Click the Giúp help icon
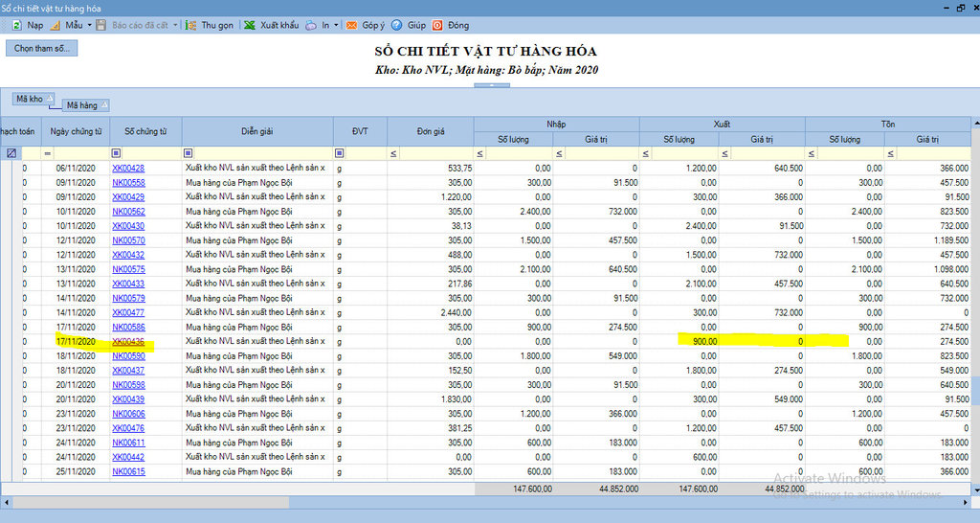 coord(397,25)
